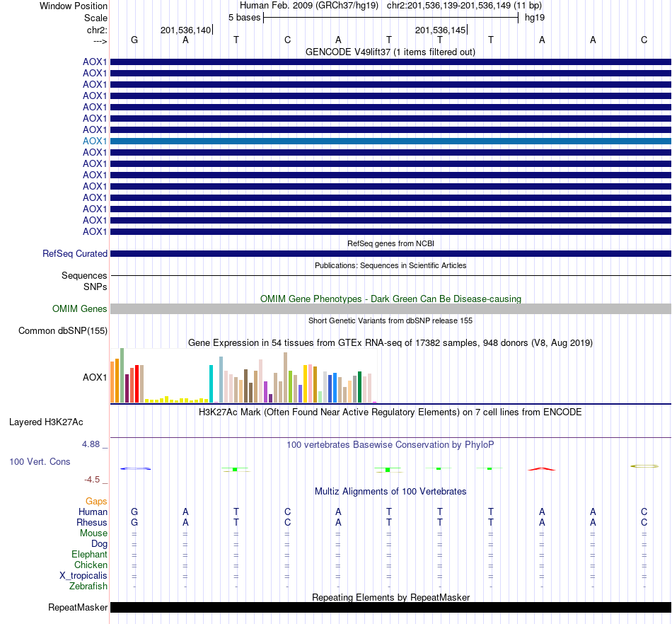Click the horizontal Sequences track line
Image resolution: width=672 pixels, height=624 pixels.
391,276
